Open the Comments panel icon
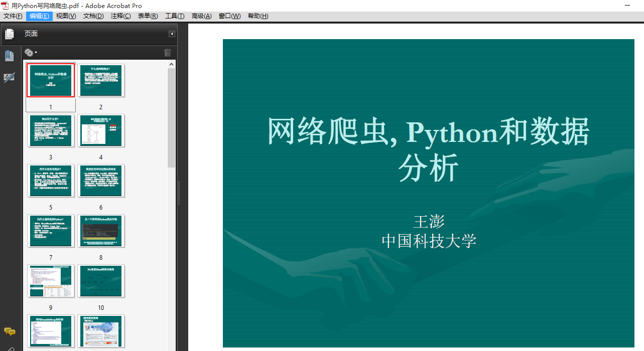The image size is (644, 351). 10,331
